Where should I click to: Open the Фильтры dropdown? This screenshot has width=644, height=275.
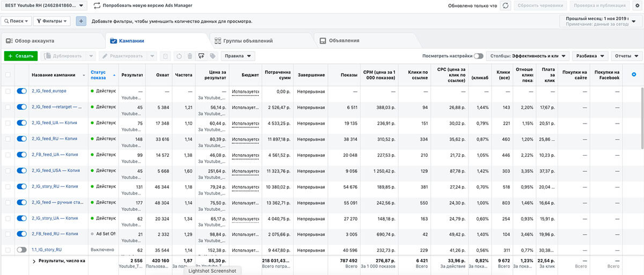(52, 21)
